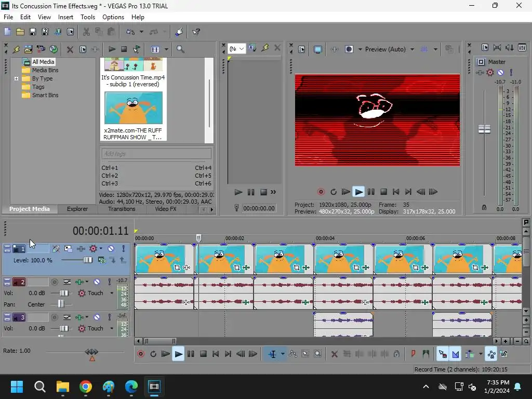Open track 2 Touch automation mode dropdown

112,293
